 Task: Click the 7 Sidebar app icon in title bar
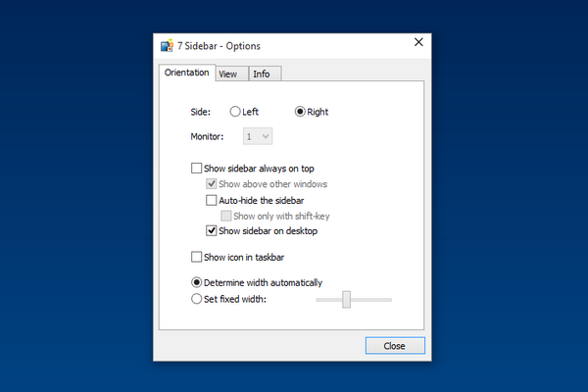tap(167, 46)
